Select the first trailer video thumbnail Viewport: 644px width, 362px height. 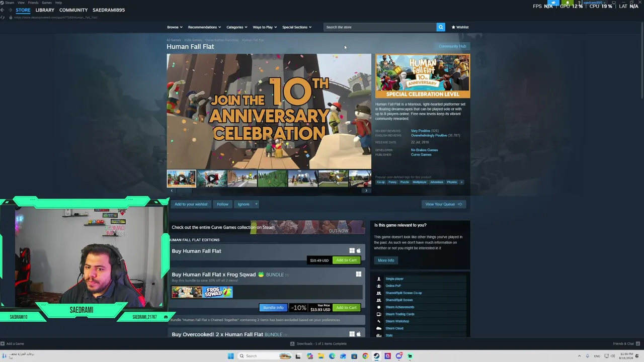(181, 178)
